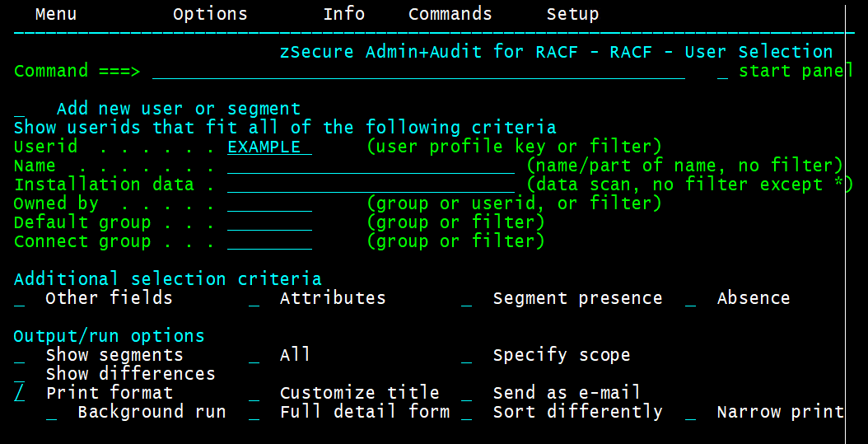Open the Info menu
Image resolution: width=868 pixels, height=444 pixels.
tap(343, 14)
